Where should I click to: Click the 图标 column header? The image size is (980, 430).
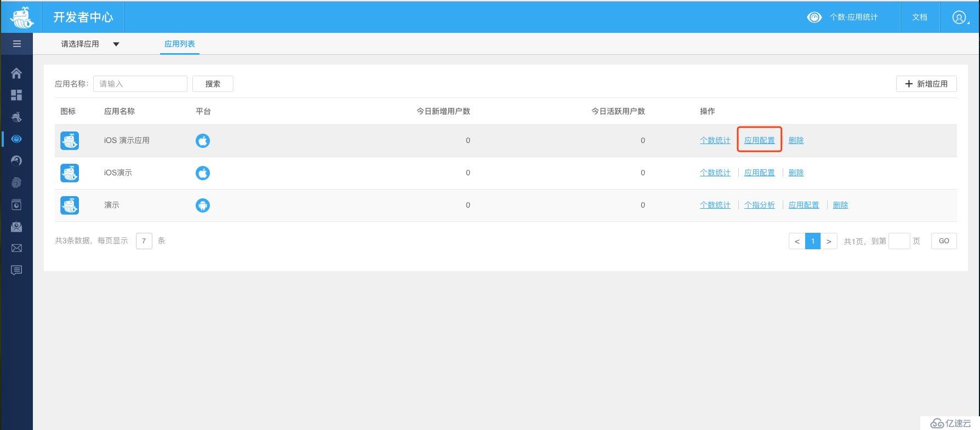tap(68, 111)
